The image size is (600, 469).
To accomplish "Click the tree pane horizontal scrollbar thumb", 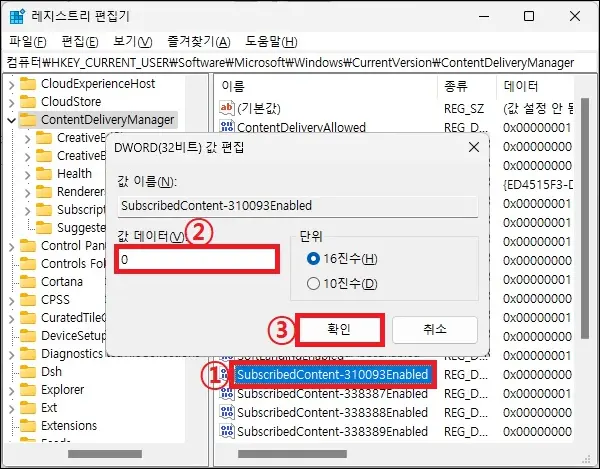I will (105, 454).
